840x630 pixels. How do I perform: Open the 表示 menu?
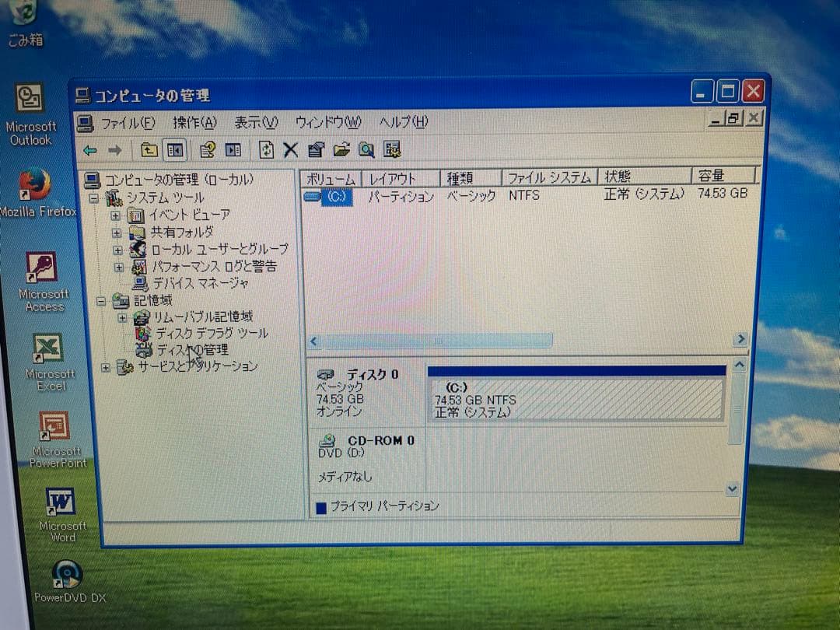tap(254, 122)
